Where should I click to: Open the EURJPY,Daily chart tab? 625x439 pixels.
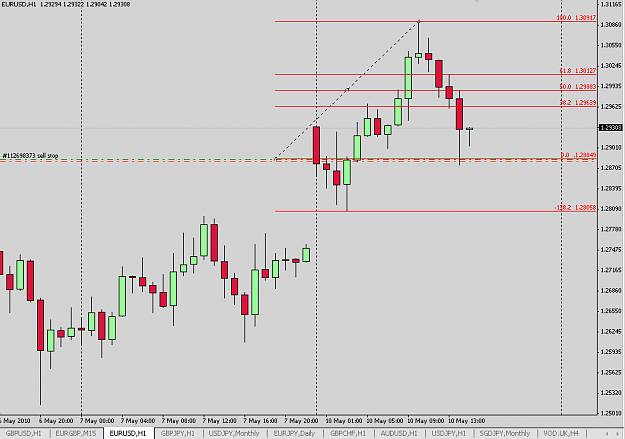click(x=294, y=433)
